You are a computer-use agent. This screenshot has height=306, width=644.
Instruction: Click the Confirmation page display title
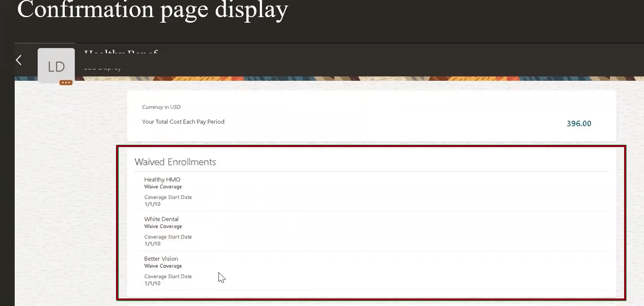click(x=153, y=10)
